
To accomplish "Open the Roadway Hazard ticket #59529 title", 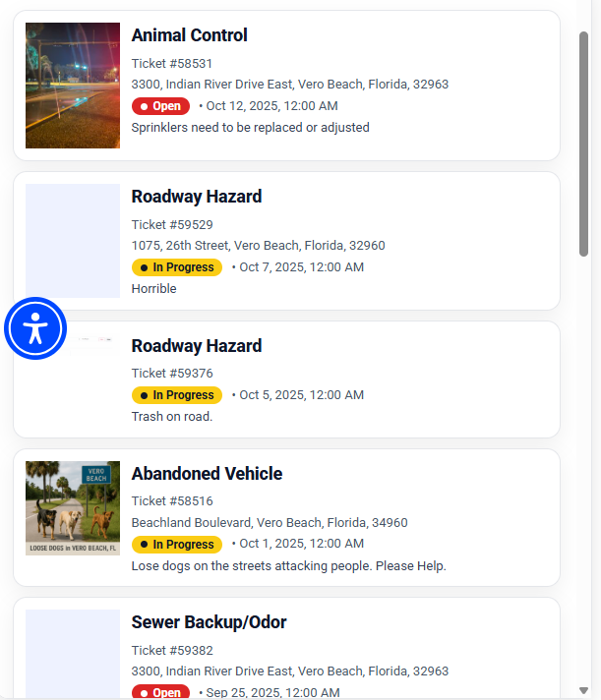I will (x=197, y=197).
